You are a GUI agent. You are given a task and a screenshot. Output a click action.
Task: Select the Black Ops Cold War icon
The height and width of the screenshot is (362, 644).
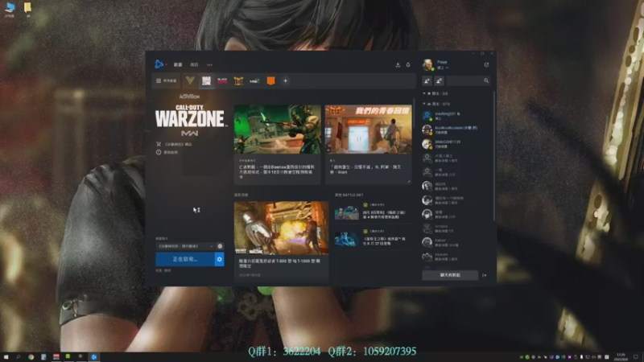pos(223,81)
